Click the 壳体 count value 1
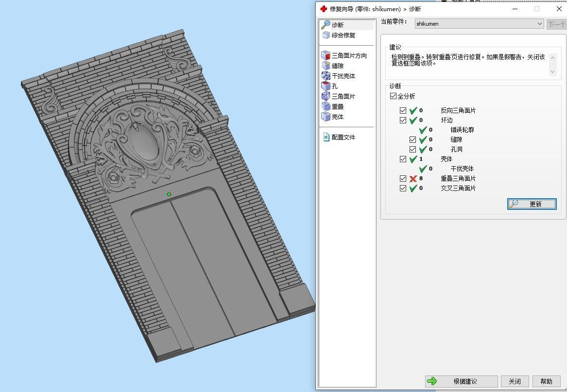This screenshot has width=567, height=392. 421,159
